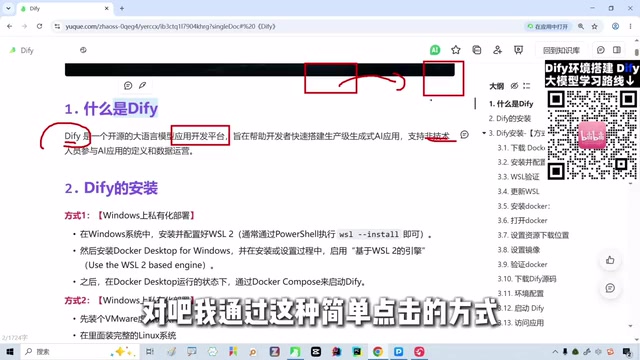Go to outline item 3.7. 设置资源下载位置
640x360 pixels.
[x=533, y=235]
